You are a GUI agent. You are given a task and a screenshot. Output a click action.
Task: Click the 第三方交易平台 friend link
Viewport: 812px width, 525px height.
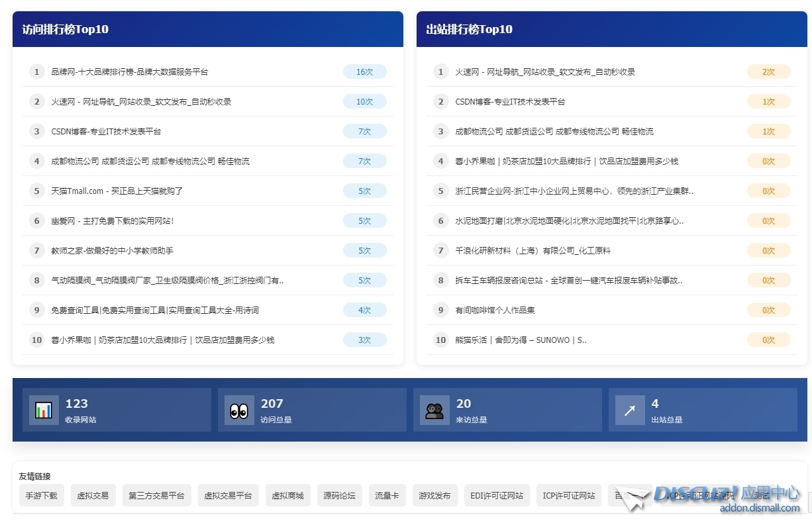point(157,495)
